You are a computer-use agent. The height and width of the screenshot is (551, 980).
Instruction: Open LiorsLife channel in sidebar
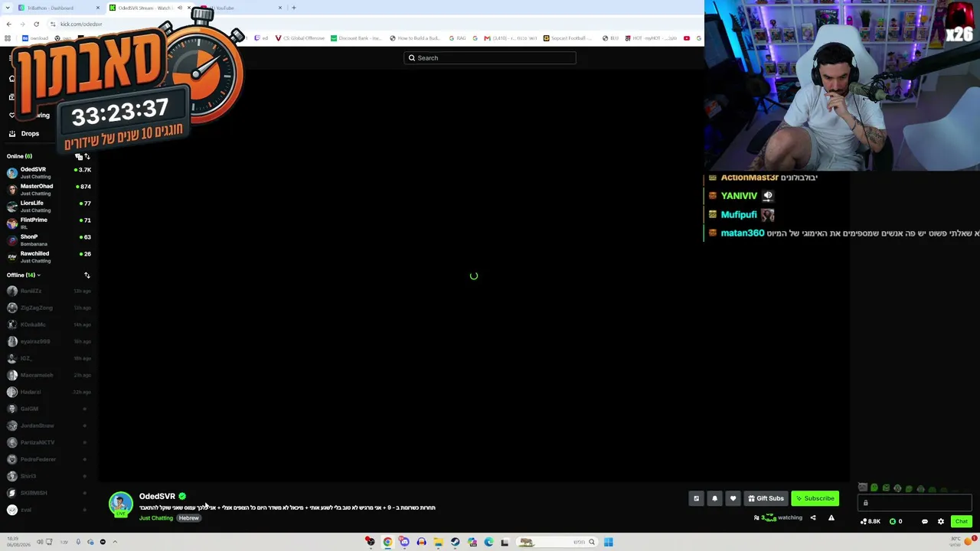pos(48,207)
